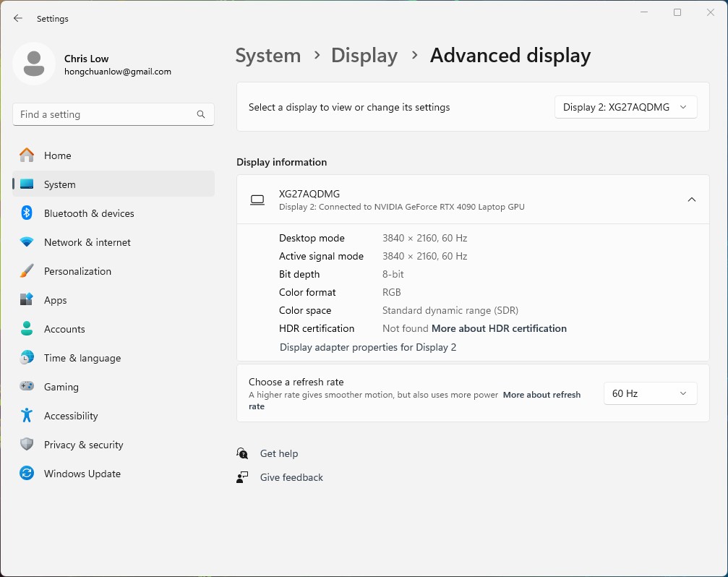Open the 60 Hz refresh rate dropdown
728x577 pixels.
tap(650, 393)
